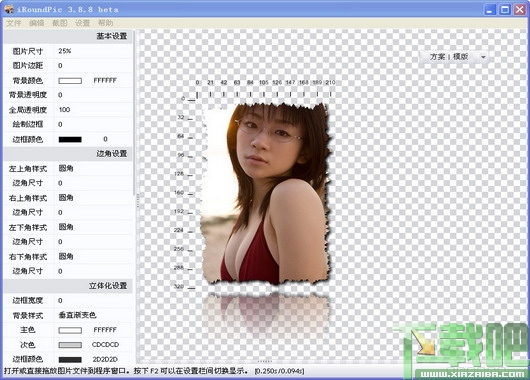
Task: Click the 立体化设置 section header
Action: (x=68, y=286)
